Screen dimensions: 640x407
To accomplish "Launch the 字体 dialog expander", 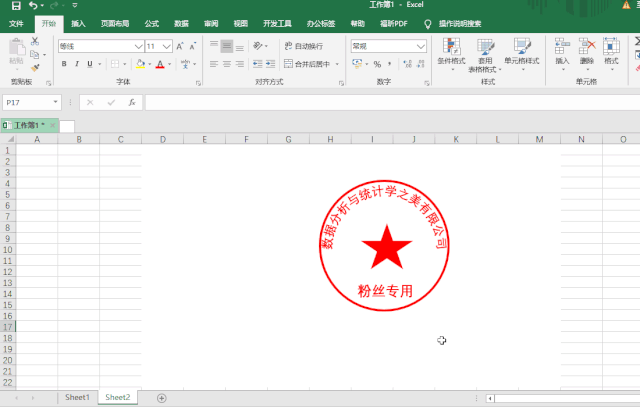I will [198, 83].
